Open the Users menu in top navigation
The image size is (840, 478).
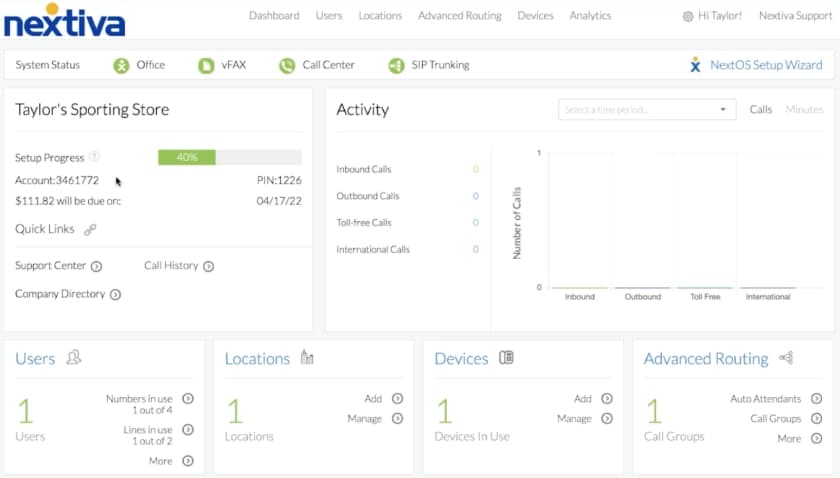(x=329, y=16)
